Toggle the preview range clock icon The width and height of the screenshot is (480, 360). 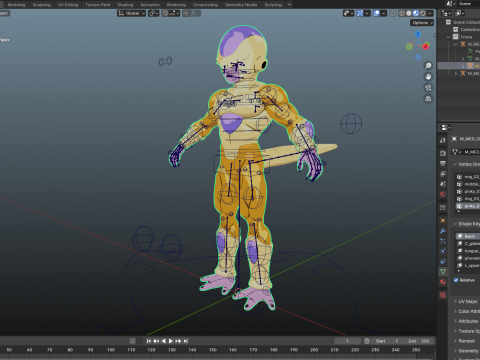click(367, 341)
